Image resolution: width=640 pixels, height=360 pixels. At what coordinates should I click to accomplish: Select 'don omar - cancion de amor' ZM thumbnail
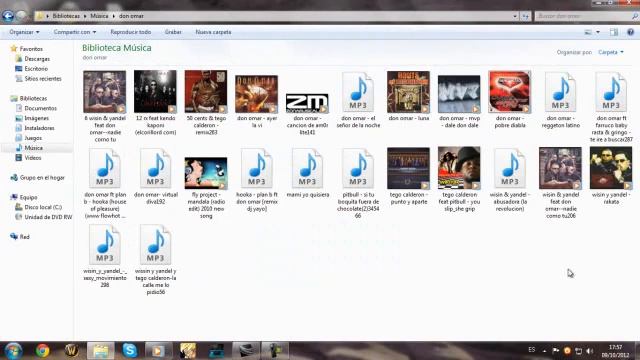pyautogui.click(x=307, y=103)
